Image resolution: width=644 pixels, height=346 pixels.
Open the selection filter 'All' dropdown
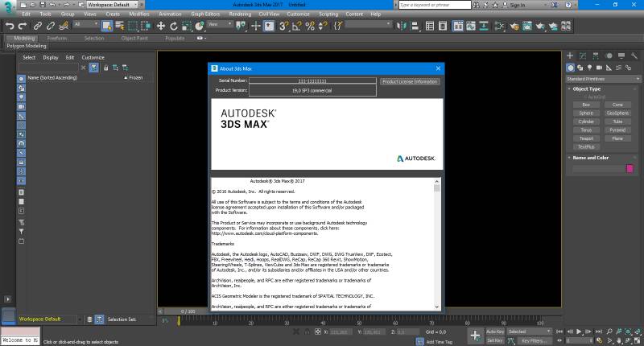[86, 25]
